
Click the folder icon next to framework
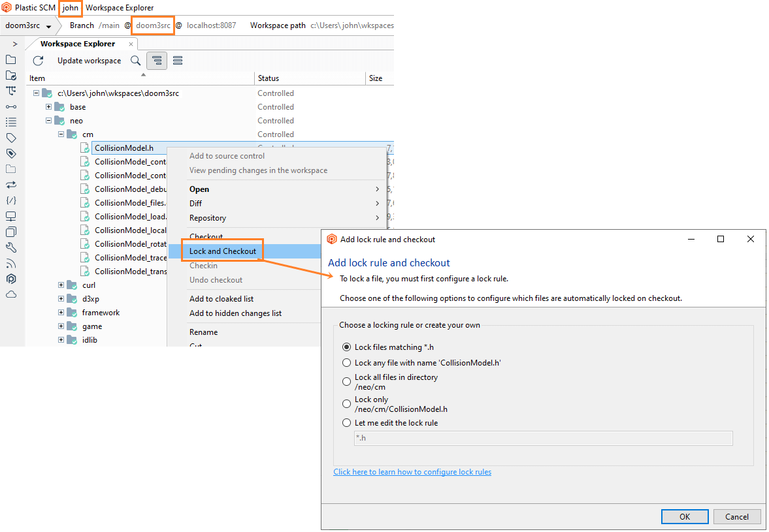[72, 313]
